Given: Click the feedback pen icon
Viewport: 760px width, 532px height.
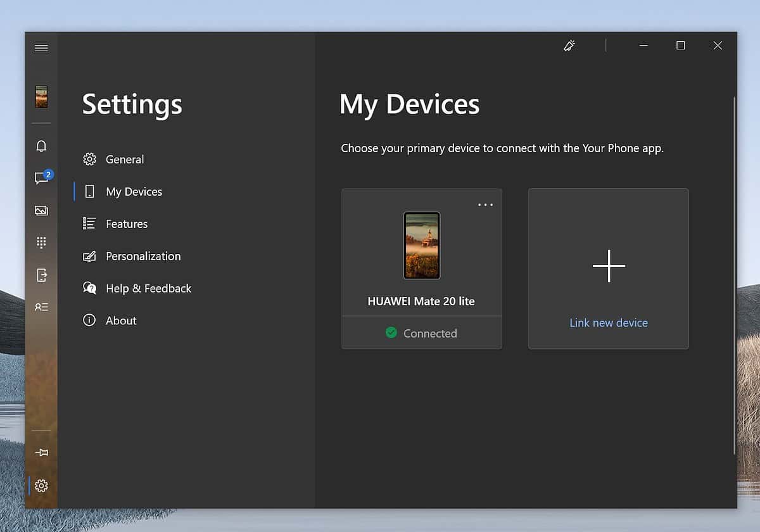Looking at the screenshot, I should (569, 45).
